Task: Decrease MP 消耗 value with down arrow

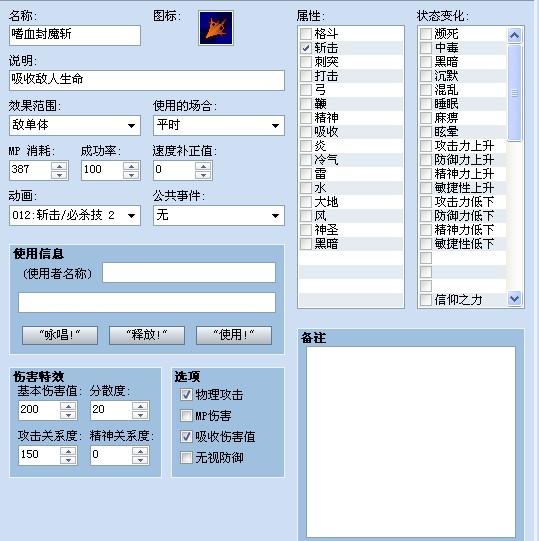Action: click(x=59, y=175)
